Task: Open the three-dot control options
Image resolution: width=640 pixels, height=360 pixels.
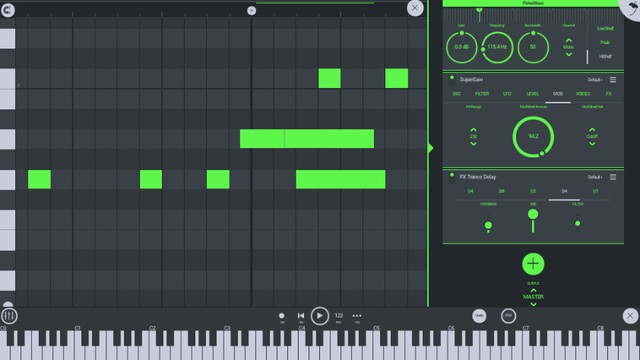Action: (x=357, y=316)
